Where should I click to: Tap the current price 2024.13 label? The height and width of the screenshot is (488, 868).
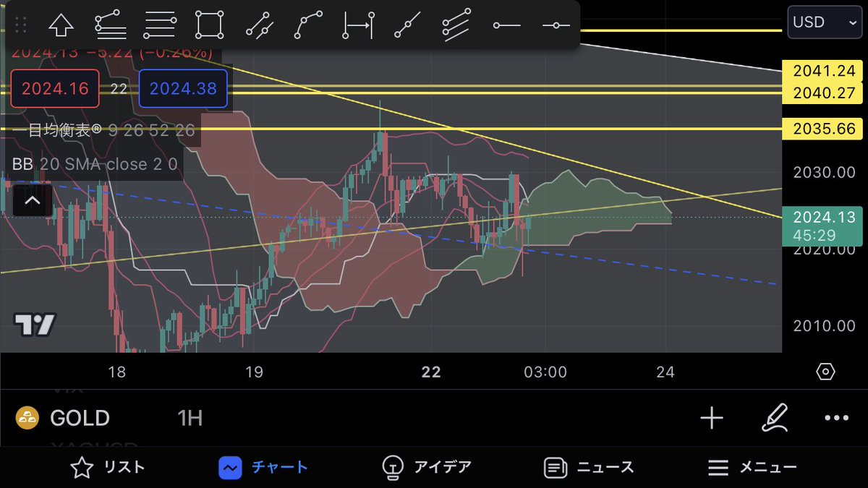823,225
